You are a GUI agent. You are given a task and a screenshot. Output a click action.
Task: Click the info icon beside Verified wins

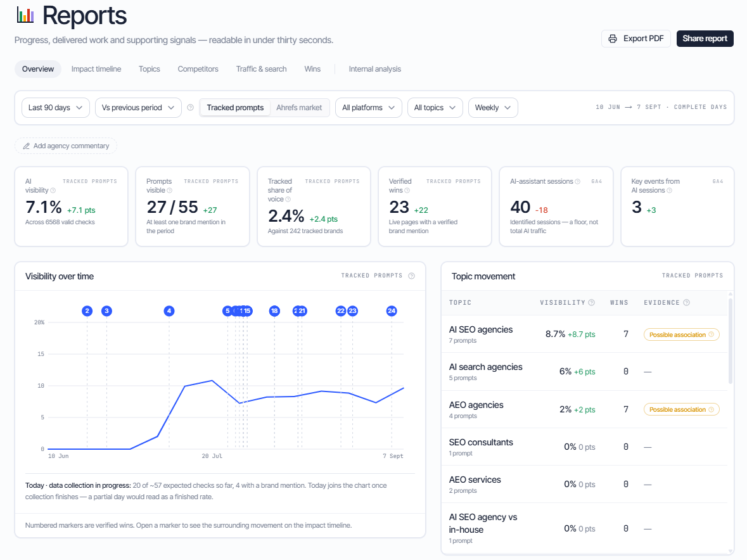coord(407,191)
